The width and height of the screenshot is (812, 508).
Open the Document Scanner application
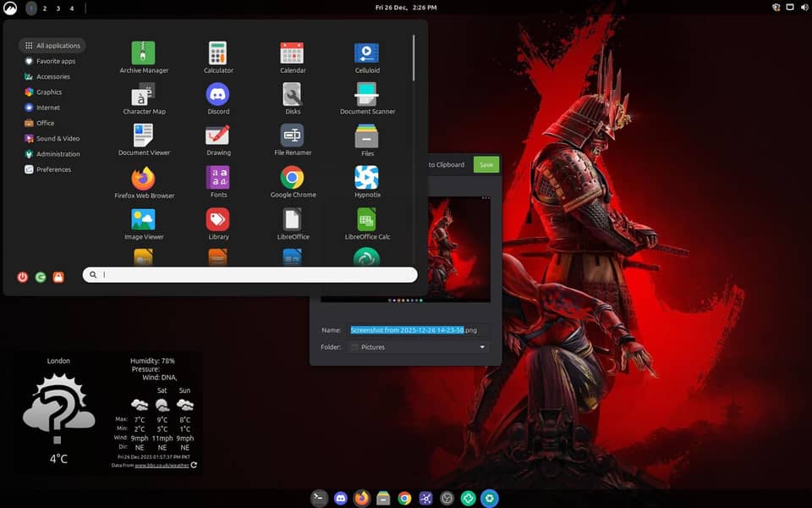366,95
